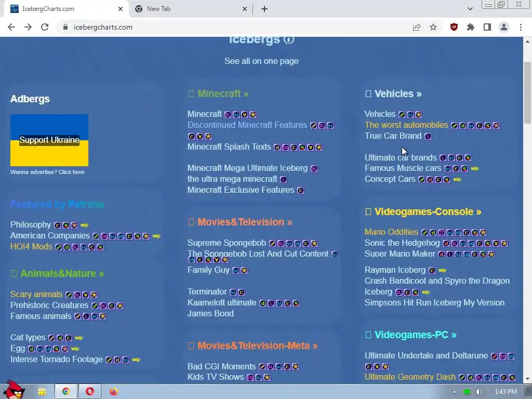Open the Angry Bird start button
Viewport: 532px width, 399px height.
14,390
